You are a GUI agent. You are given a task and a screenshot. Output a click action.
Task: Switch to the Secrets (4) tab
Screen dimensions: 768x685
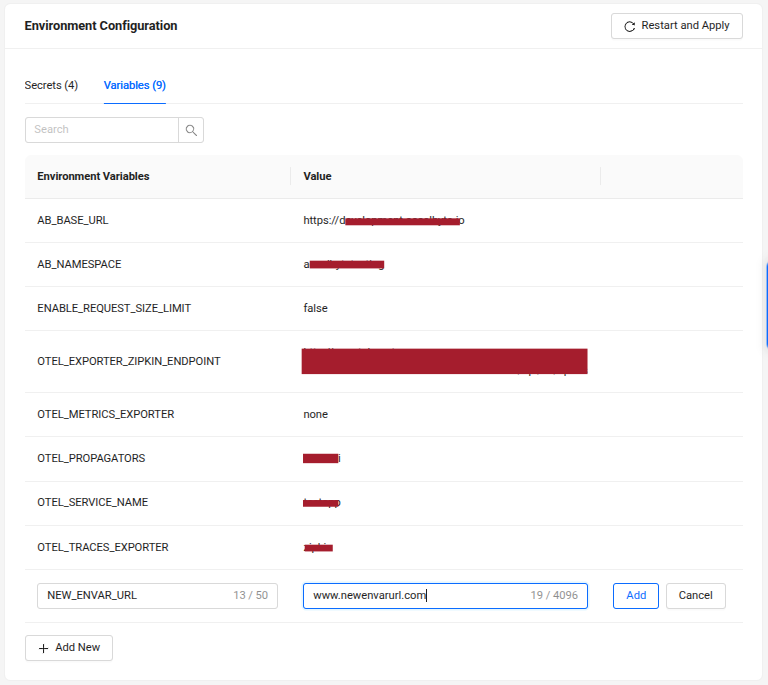(x=51, y=85)
